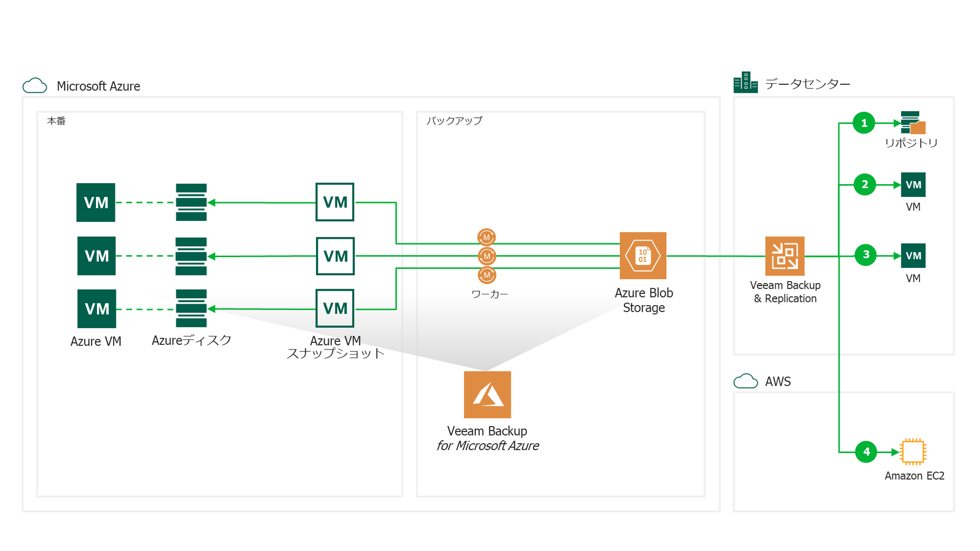Screen dimensions: 980x551
Task: Click the Amazon EC2 chip icon
Action: tap(913, 452)
